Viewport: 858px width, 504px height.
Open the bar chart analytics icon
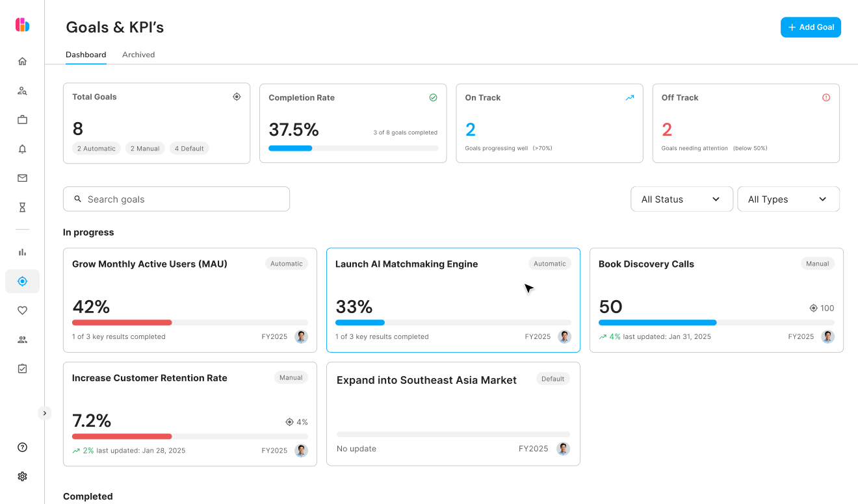pos(22,252)
